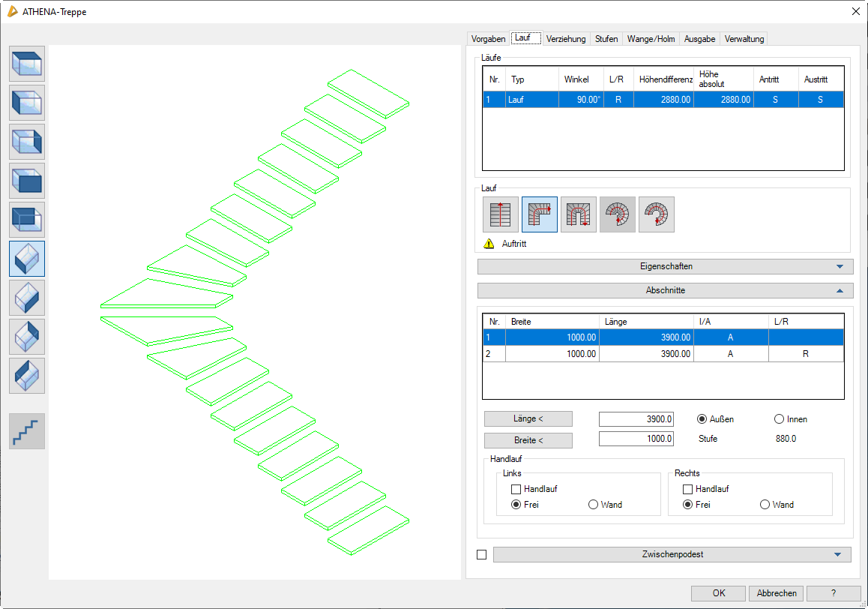868x609 pixels.
Task: Choose the quarter-turn L-shaped stair icon
Action: coord(540,214)
